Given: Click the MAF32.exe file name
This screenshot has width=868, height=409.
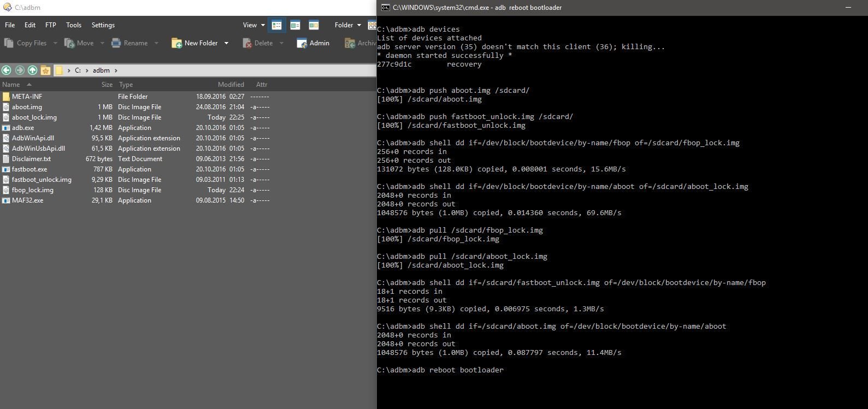Looking at the screenshot, I should pyautogui.click(x=27, y=200).
